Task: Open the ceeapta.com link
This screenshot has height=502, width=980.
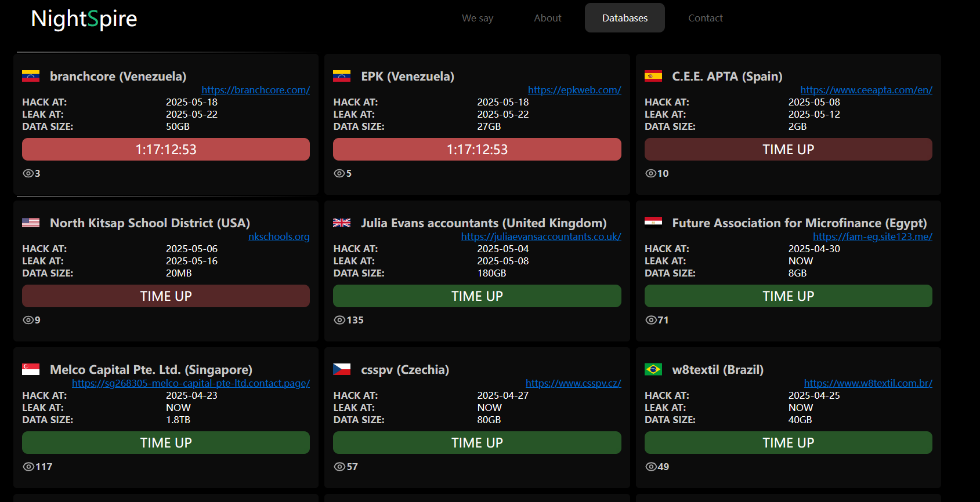Action: pos(866,90)
